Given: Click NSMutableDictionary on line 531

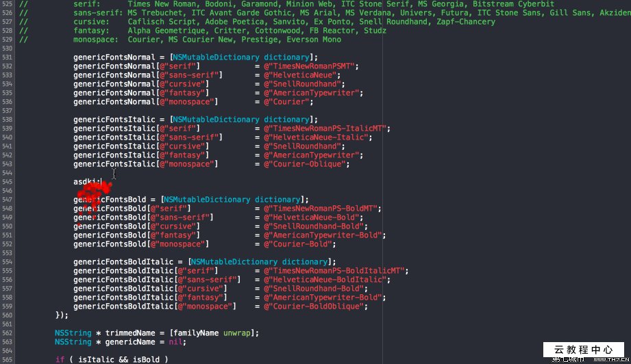Looking at the screenshot, I should pos(216,57).
